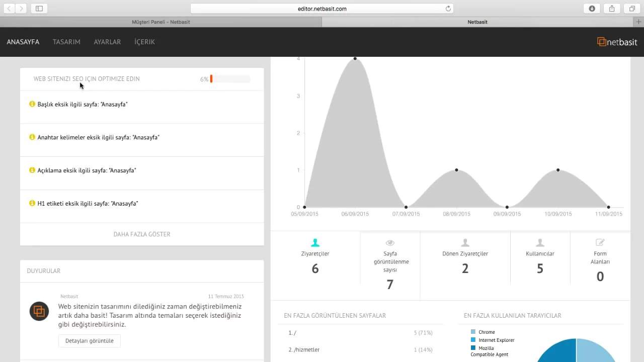Show all tabs overview icon
This screenshot has width=644, height=362.
(632, 9)
